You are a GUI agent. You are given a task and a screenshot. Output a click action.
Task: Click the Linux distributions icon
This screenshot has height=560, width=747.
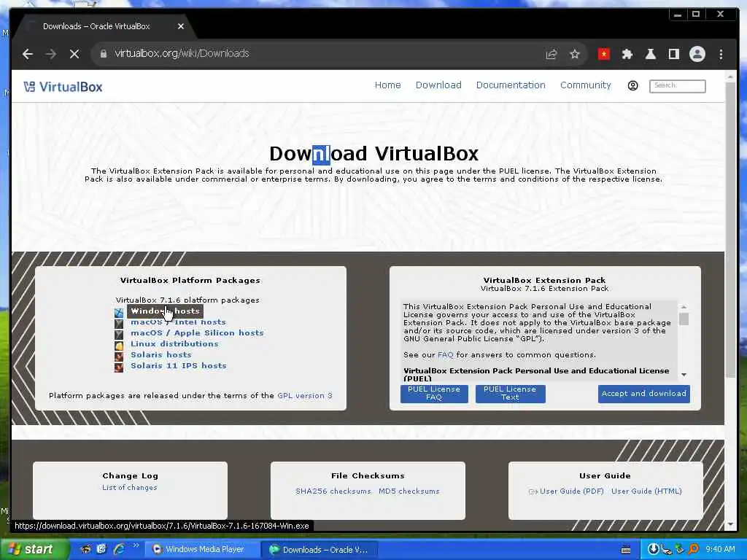[x=119, y=345]
